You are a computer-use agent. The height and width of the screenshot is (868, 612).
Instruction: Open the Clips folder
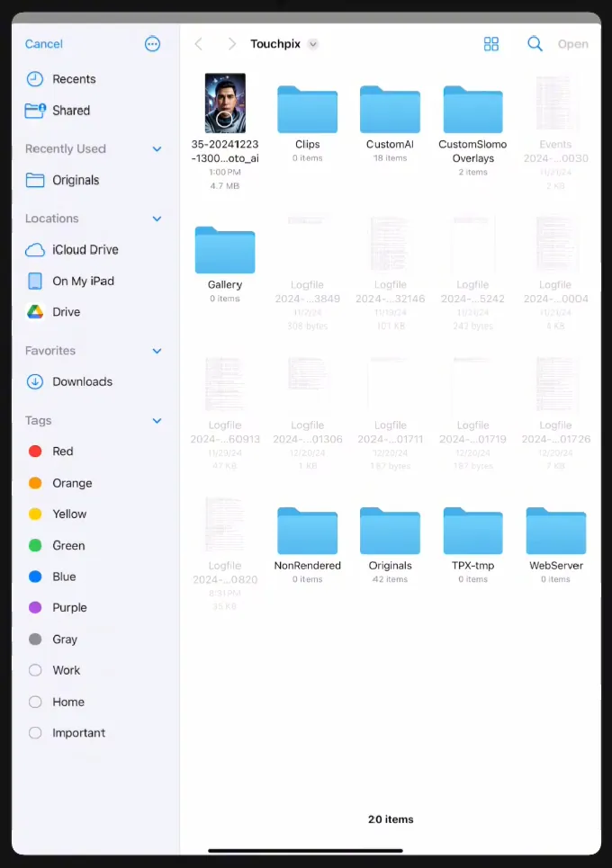[308, 110]
